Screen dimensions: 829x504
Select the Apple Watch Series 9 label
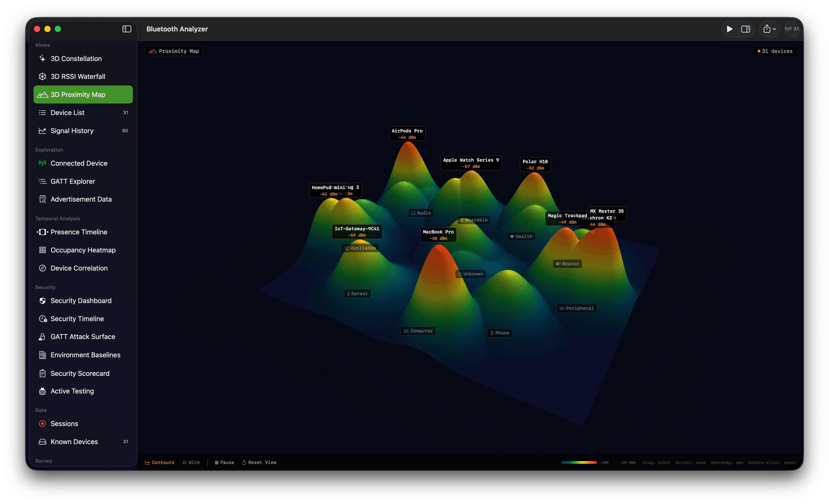click(471, 163)
